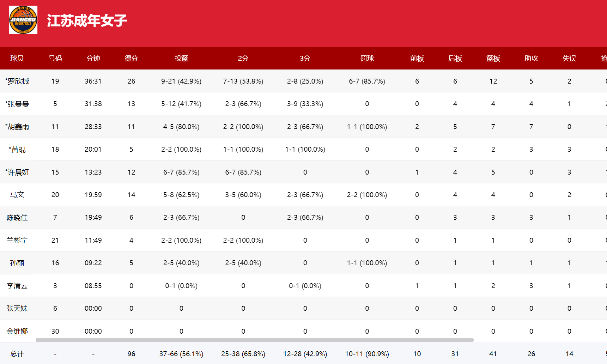This screenshot has height=364, width=607.
Task: Click the 失误 column header
Action: pos(569,59)
